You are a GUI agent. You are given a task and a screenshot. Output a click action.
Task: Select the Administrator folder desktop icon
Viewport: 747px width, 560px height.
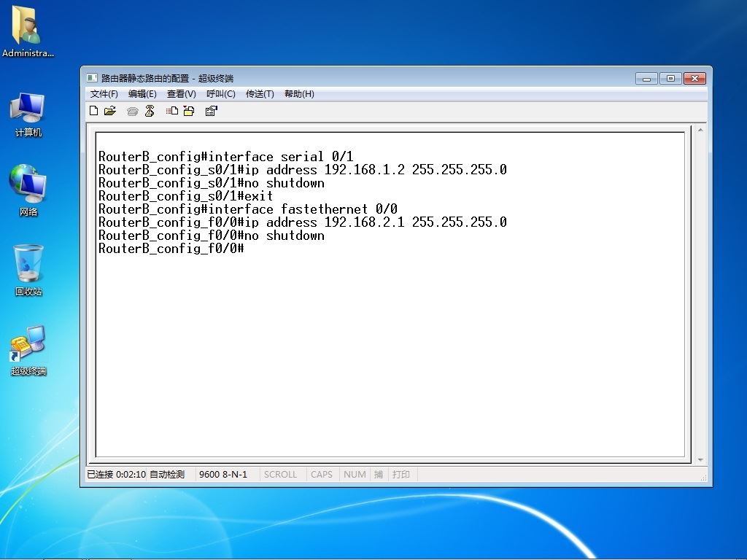28,31
